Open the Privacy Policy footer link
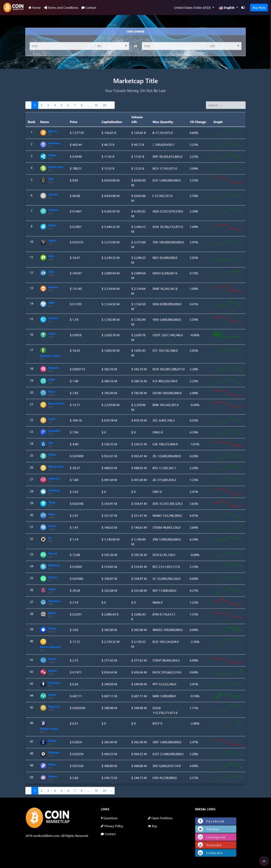 [112, 826]
